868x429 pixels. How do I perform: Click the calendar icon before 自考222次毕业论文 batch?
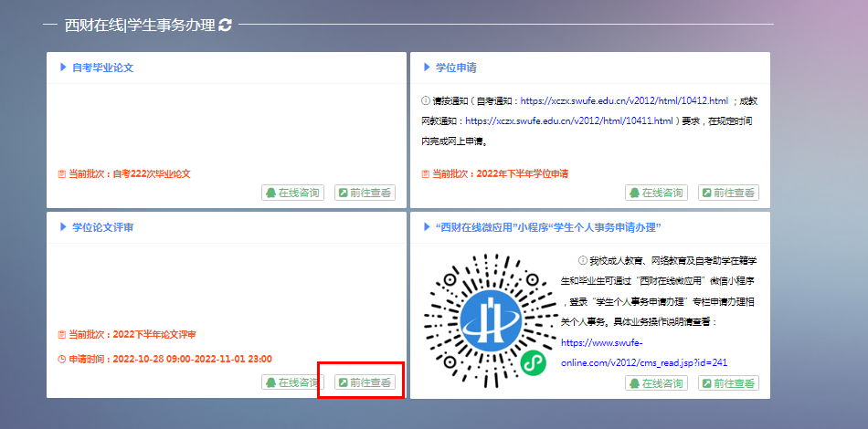click(61, 173)
